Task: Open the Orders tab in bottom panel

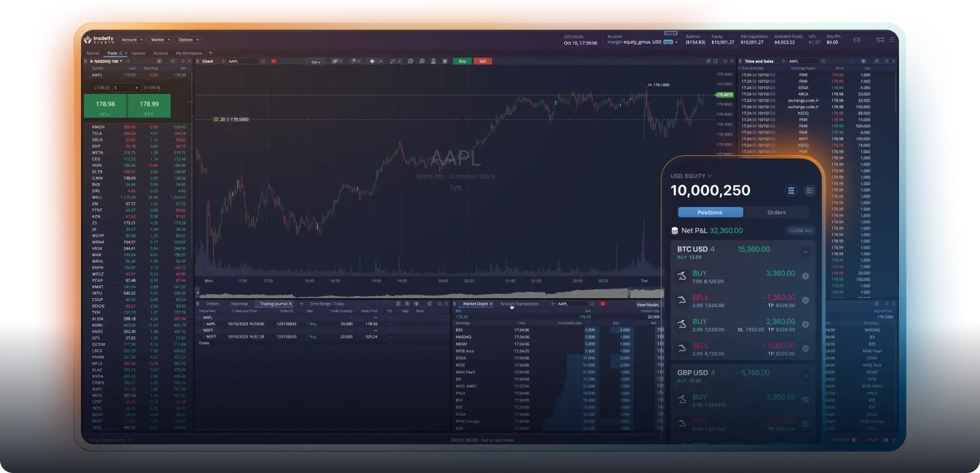Action: coord(213,304)
